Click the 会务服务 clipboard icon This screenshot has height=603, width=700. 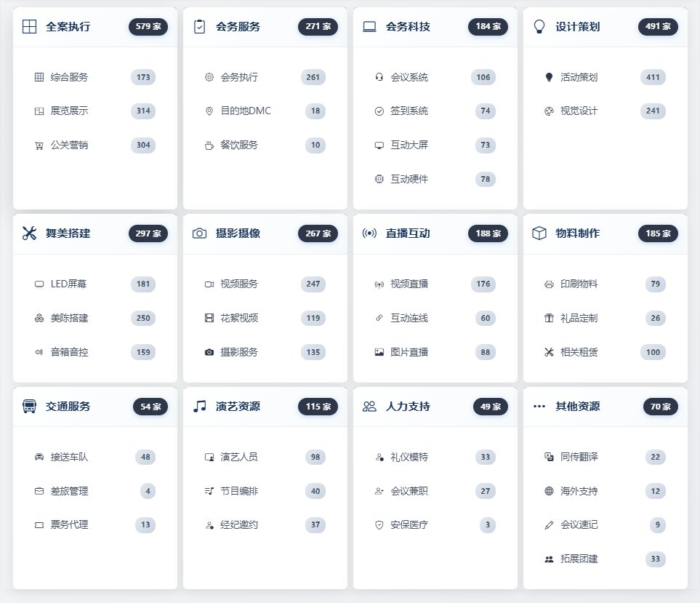(x=199, y=27)
